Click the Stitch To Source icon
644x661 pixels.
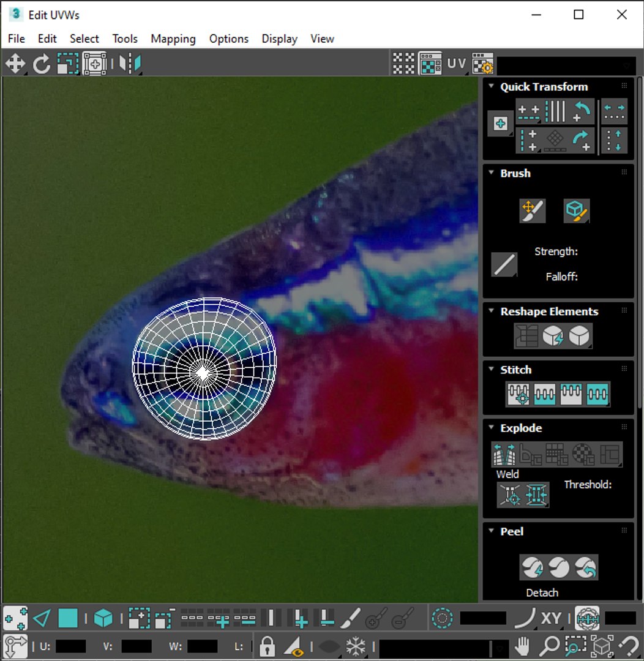pos(571,394)
